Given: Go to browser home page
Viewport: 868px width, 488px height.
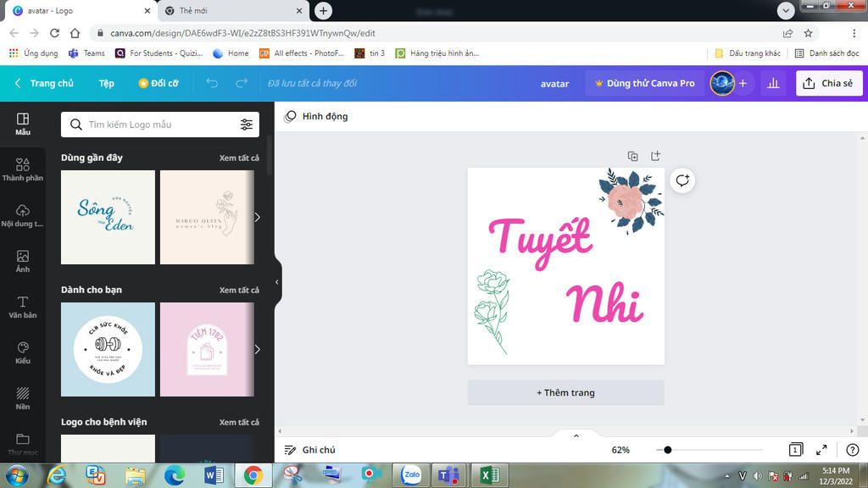Looking at the screenshot, I should pos(75,33).
